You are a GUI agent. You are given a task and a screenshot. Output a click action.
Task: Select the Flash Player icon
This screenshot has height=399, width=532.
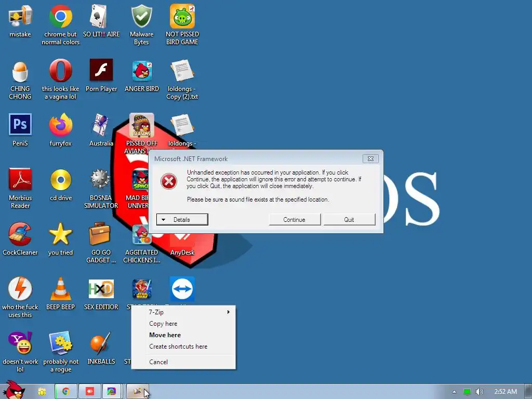(x=101, y=70)
